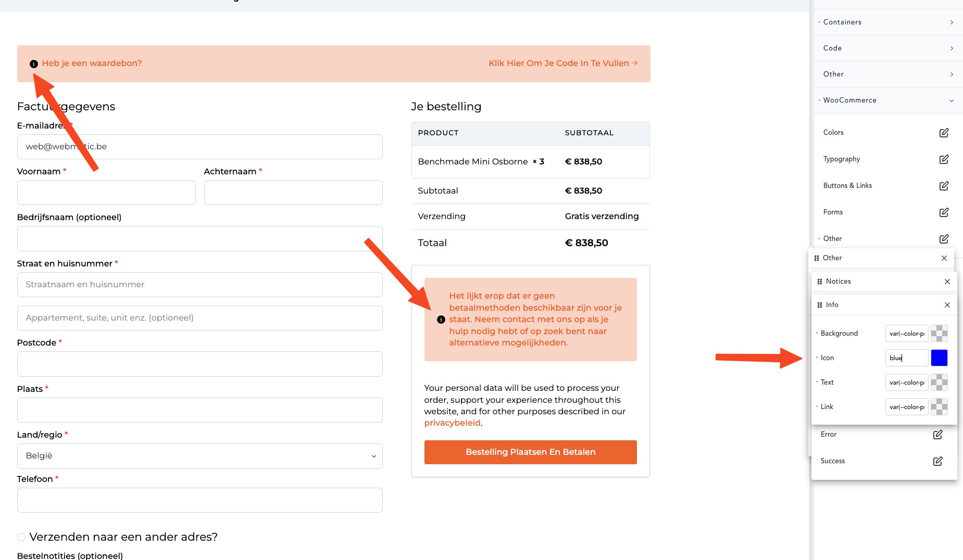The image size is (963, 560).
Task: Edit Forms styling with the pencil icon
Action: [944, 212]
